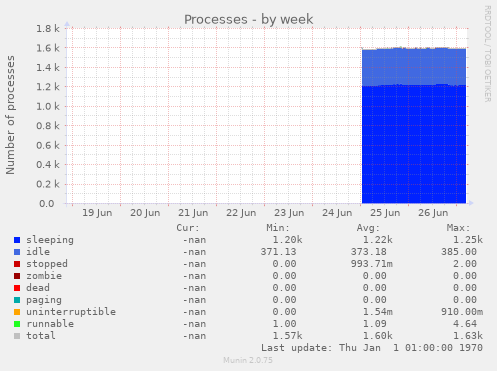The image size is (497, 371).
Task: Click the 'Last update' timestamp text
Action: pyautogui.click(x=372, y=348)
